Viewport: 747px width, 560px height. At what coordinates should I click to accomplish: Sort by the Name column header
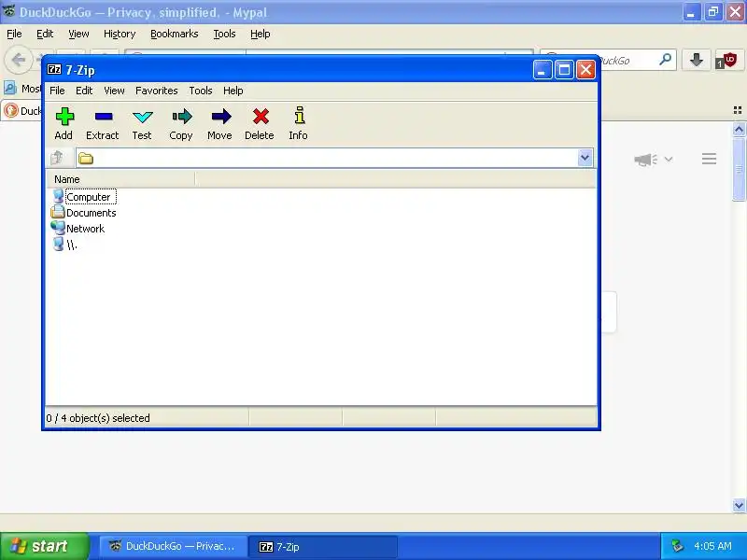(x=120, y=179)
